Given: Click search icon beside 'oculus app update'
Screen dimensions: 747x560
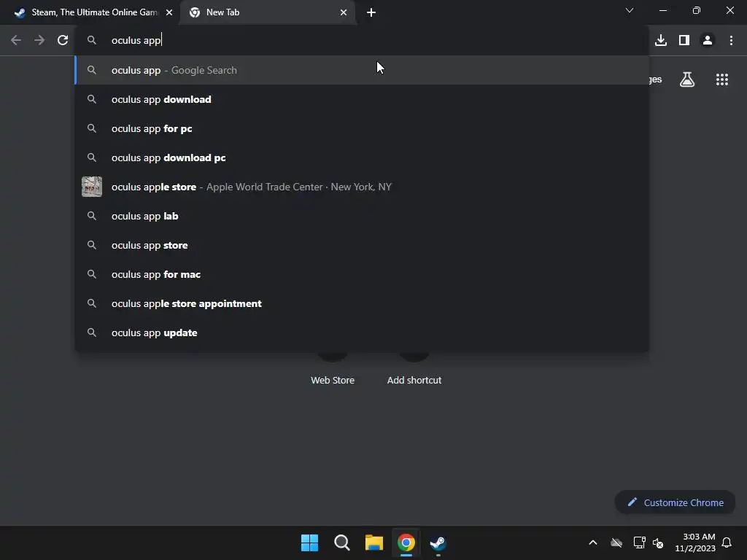Looking at the screenshot, I should pyautogui.click(x=92, y=332).
